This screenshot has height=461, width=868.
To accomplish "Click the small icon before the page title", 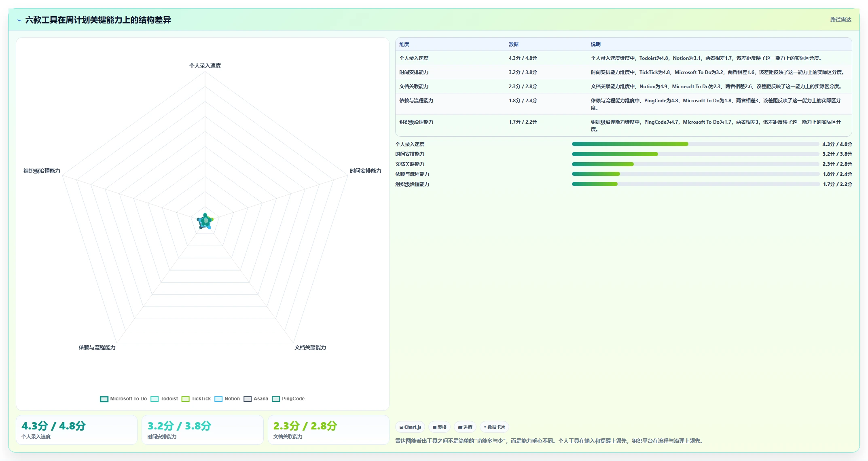I will point(19,20).
